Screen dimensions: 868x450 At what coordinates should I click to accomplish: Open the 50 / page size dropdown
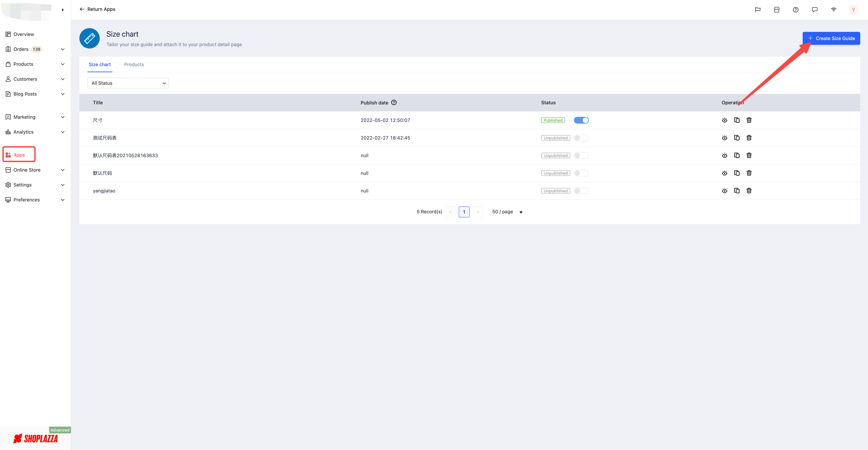pos(507,212)
